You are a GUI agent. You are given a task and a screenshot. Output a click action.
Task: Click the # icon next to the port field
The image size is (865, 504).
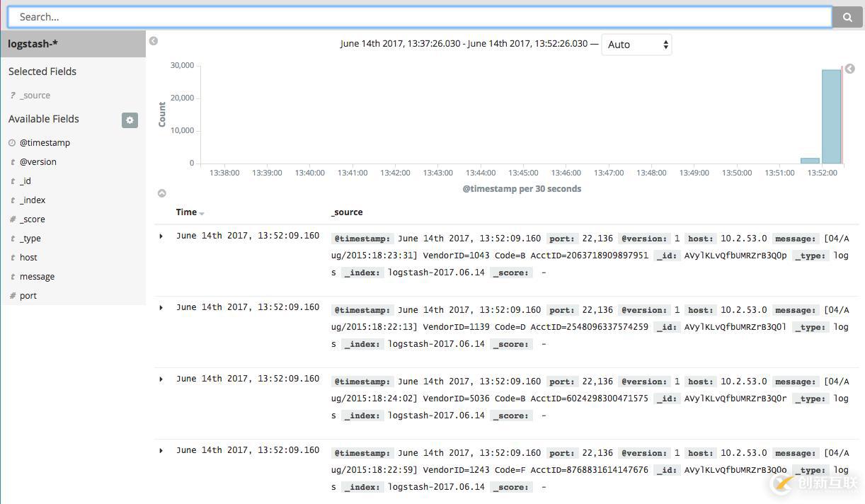[12, 295]
